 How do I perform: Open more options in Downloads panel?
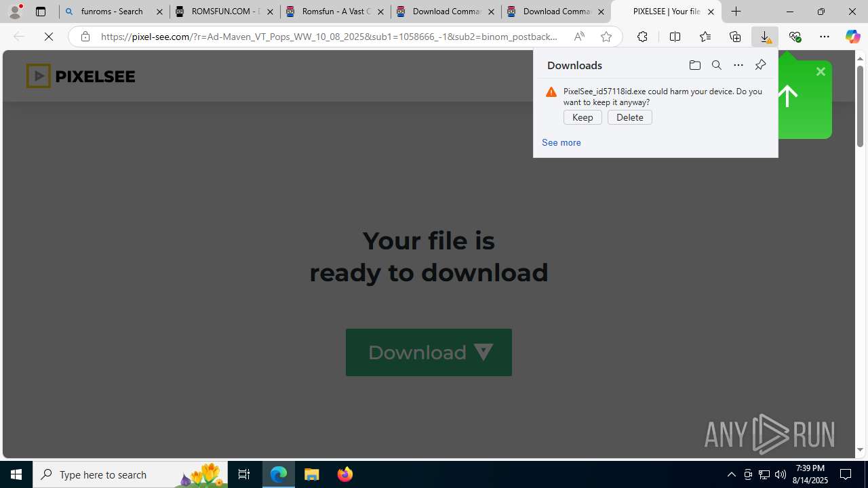tap(738, 65)
